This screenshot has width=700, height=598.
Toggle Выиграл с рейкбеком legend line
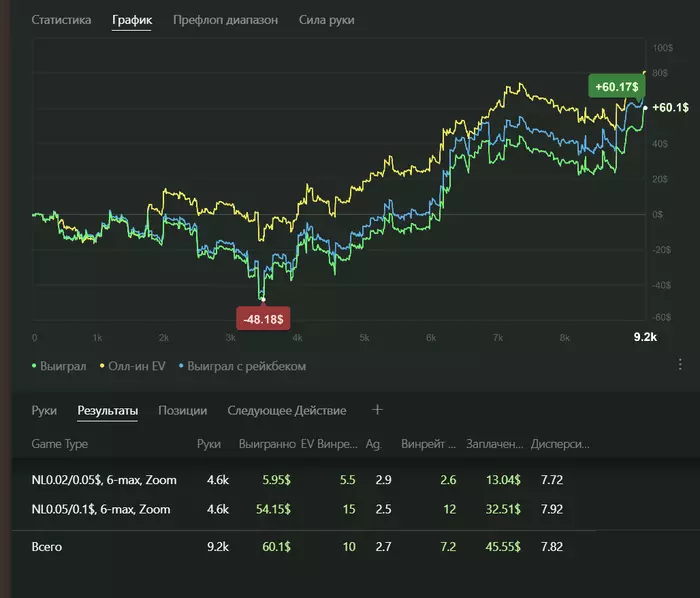click(242, 366)
